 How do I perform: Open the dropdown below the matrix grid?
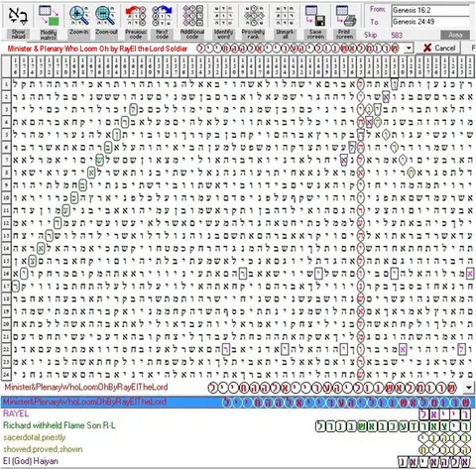pyautogui.click(x=469, y=388)
